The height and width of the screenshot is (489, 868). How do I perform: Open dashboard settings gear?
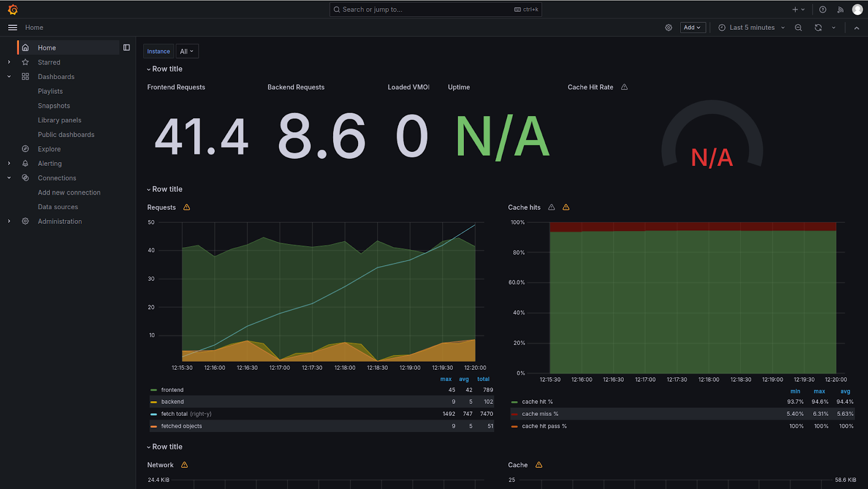pos(668,27)
